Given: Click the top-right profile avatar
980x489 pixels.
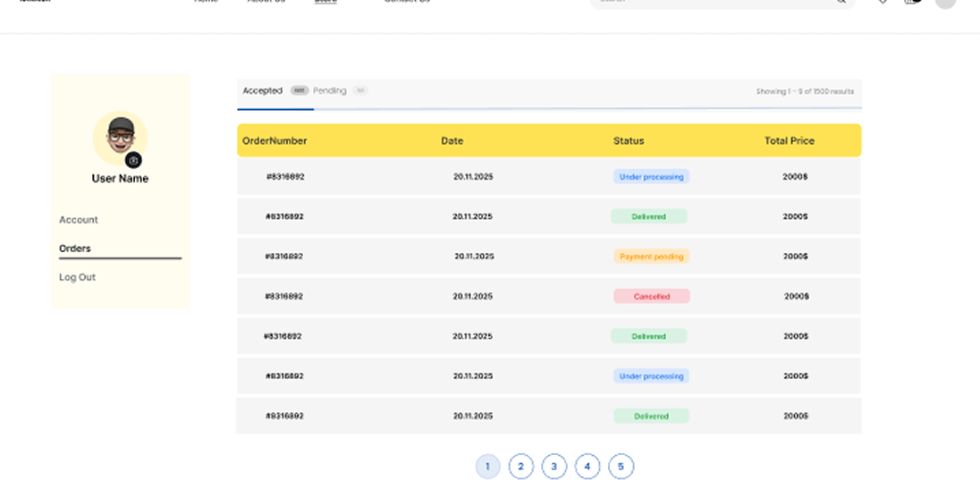Looking at the screenshot, I should coord(945,3).
